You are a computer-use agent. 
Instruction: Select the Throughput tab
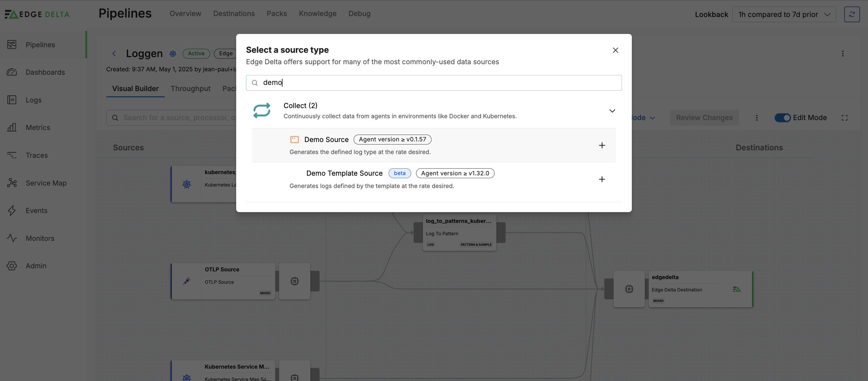(190, 89)
